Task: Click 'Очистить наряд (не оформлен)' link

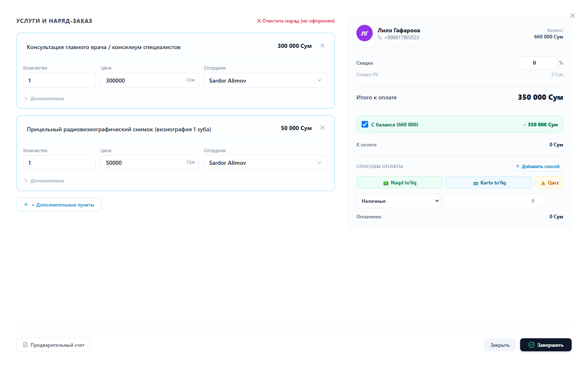Action: click(296, 21)
